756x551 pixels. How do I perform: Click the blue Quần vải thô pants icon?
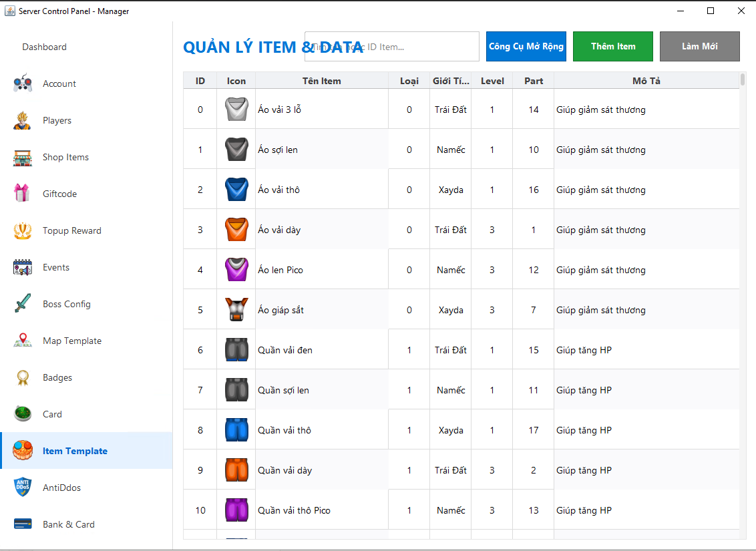[236, 429]
